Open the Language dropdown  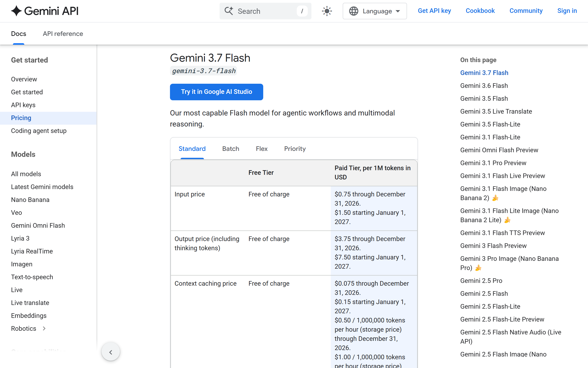coord(375,11)
